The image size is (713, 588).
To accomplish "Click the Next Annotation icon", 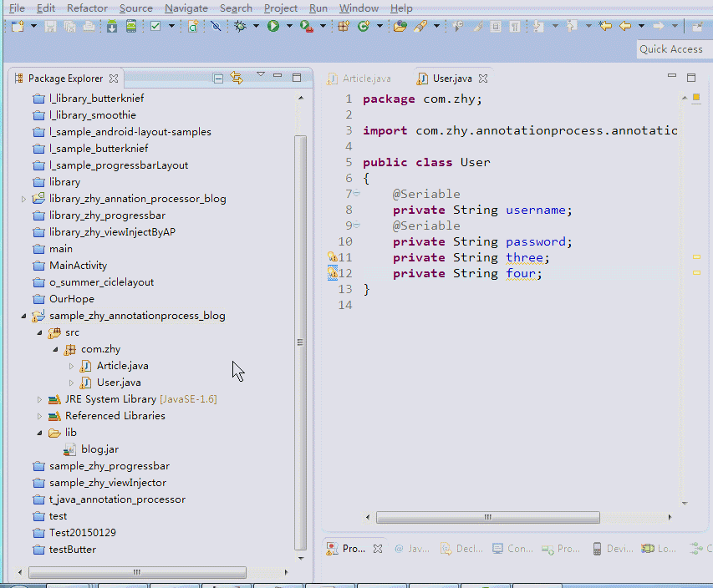I will (x=538, y=27).
